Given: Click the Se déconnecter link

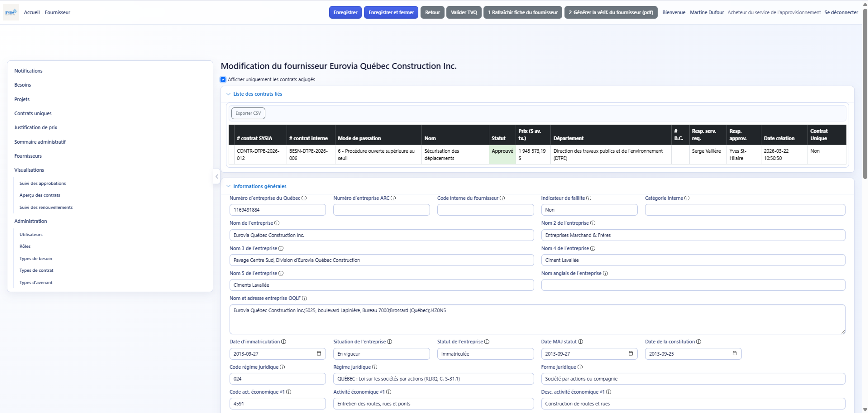Looking at the screenshot, I should point(841,12).
